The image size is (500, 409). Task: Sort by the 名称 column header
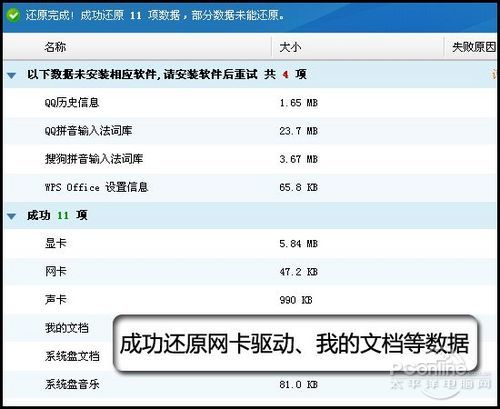(x=55, y=47)
